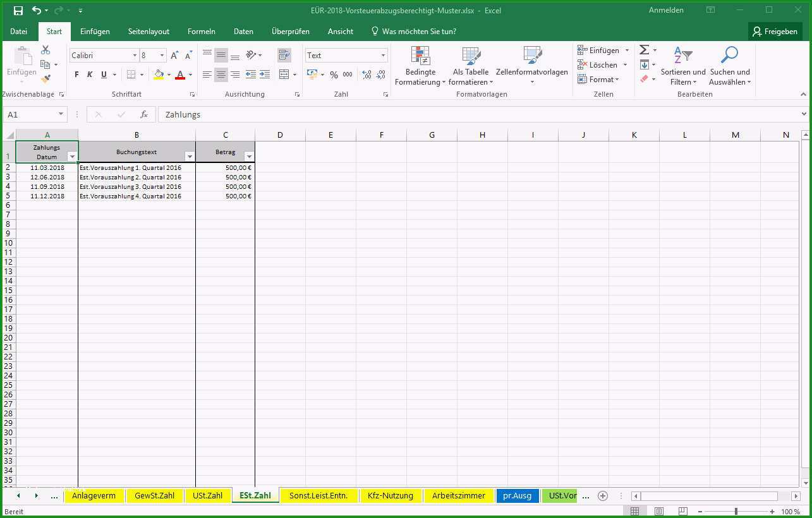This screenshot has height=518, width=812.
Task: Click Als Tabelle formatieren button
Action: (x=471, y=66)
